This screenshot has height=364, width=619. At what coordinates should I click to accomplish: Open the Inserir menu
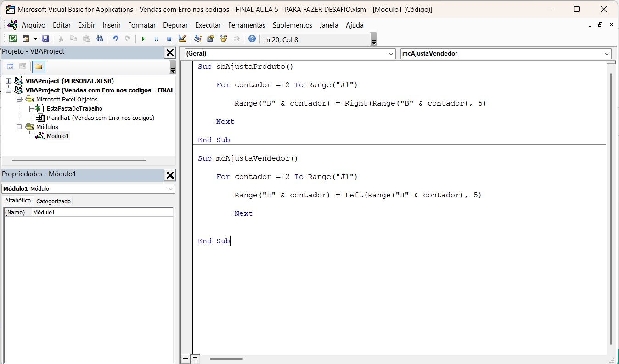tap(112, 25)
